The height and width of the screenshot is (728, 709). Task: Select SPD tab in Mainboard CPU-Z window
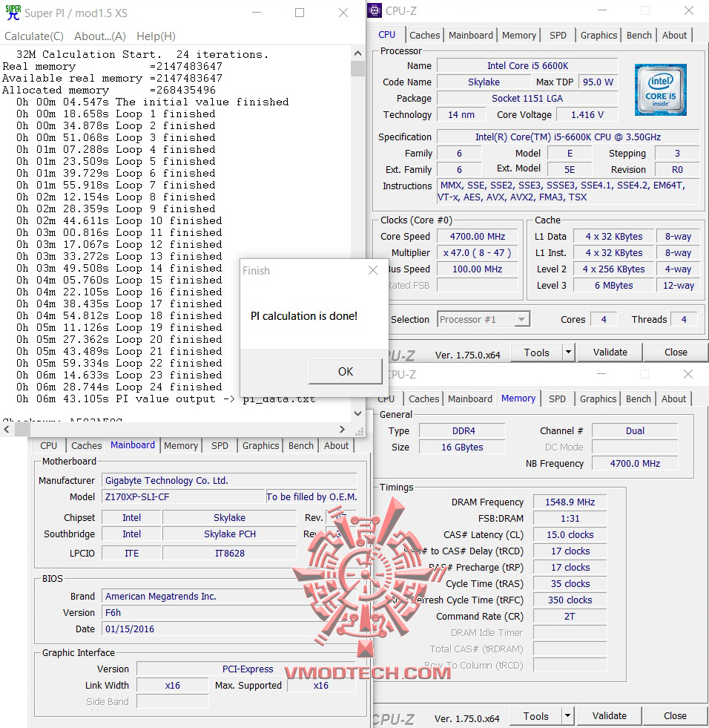click(220, 446)
